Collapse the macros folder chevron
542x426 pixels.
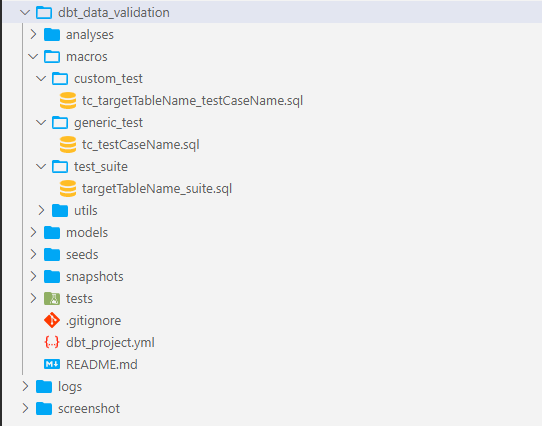(33, 57)
